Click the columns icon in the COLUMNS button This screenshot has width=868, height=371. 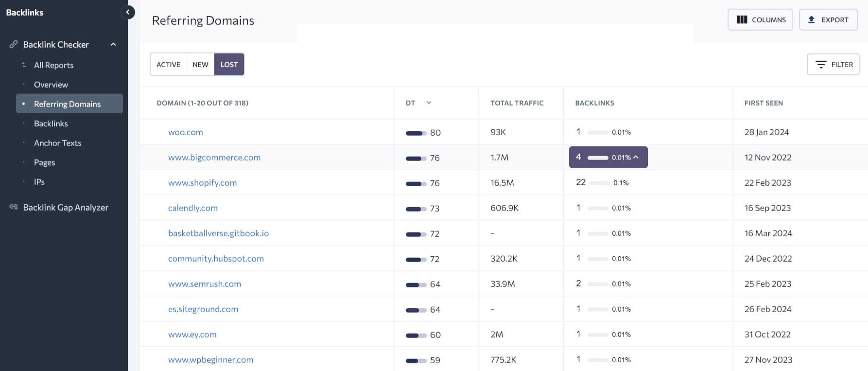click(742, 19)
